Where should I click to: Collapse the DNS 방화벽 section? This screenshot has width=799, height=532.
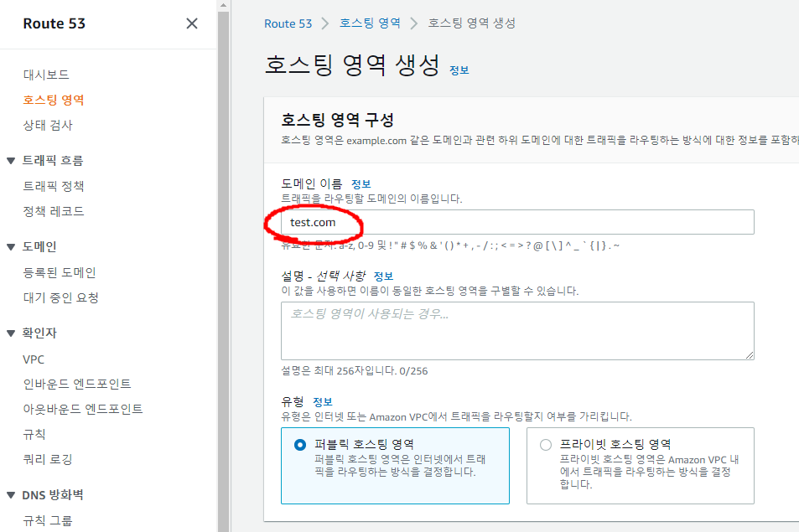(11, 495)
